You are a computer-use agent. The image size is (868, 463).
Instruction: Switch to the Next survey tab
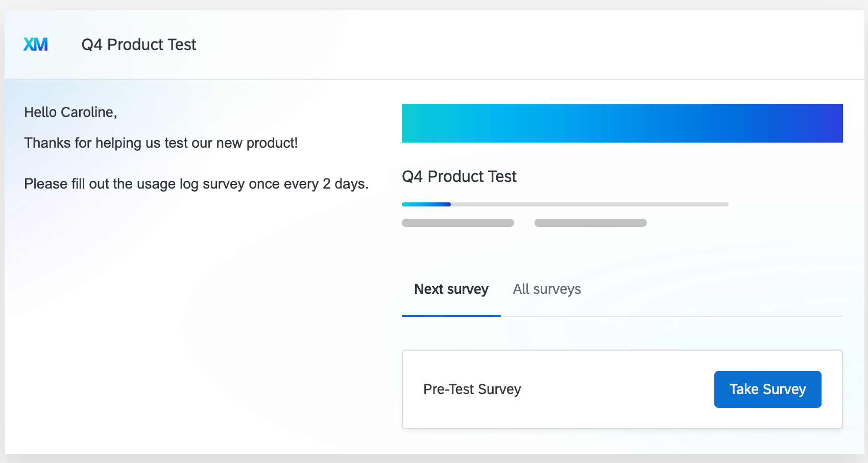click(x=451, y=289)
